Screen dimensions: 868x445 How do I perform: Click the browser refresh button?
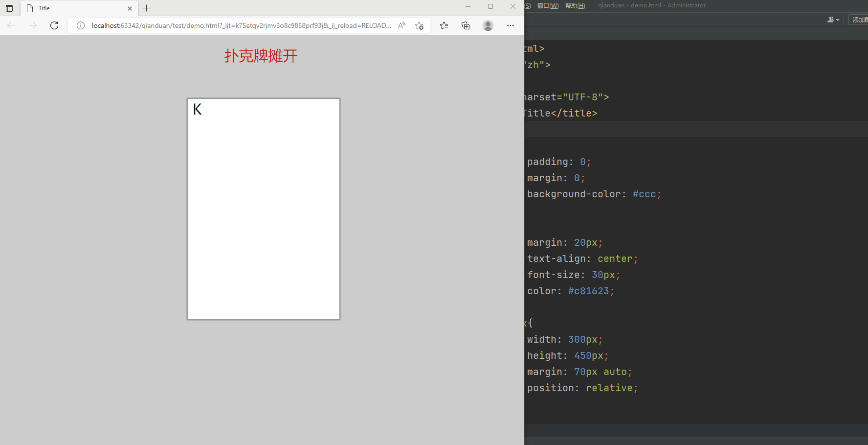(x=54, y=25)
